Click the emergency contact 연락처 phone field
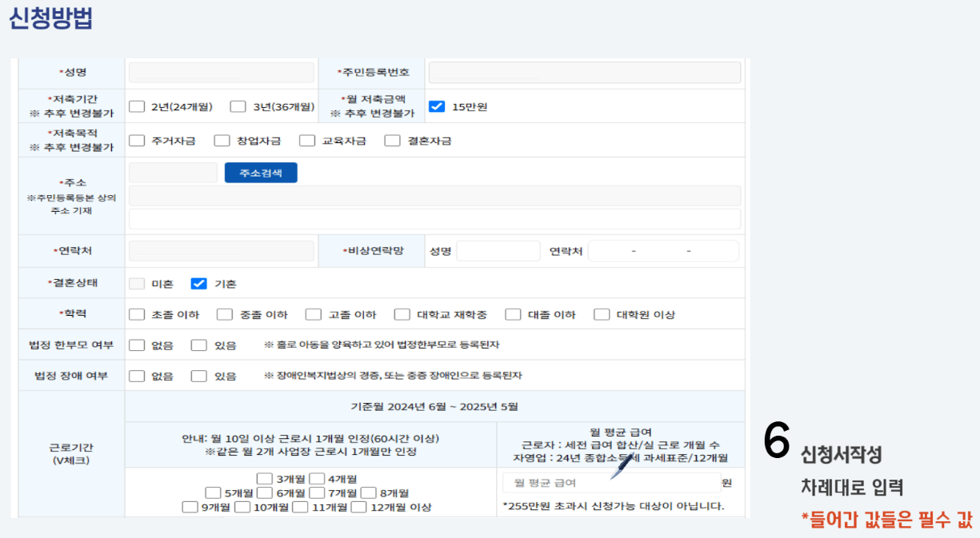The width and height of the screenshot is (980, 538). (x=663, y=251)
